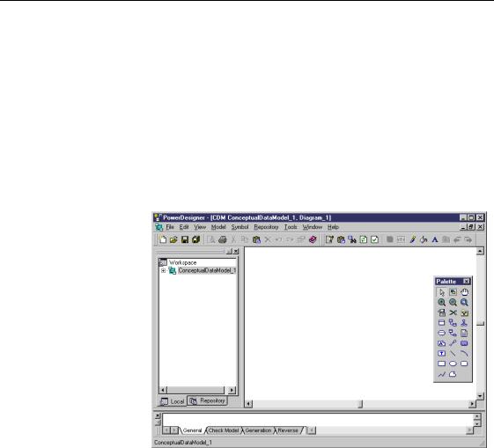
Task: Open the File menu
Action: coord(170,227)
